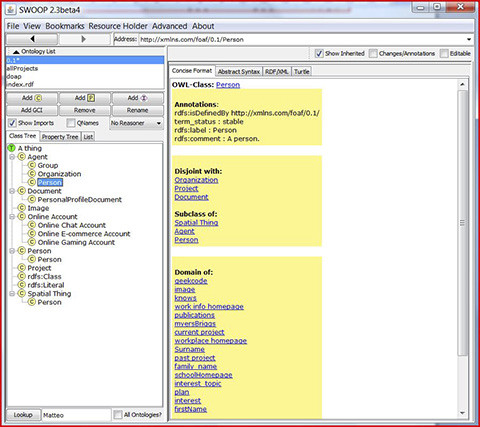Click the class icon beside rdfs:Literal

(22, 285)
